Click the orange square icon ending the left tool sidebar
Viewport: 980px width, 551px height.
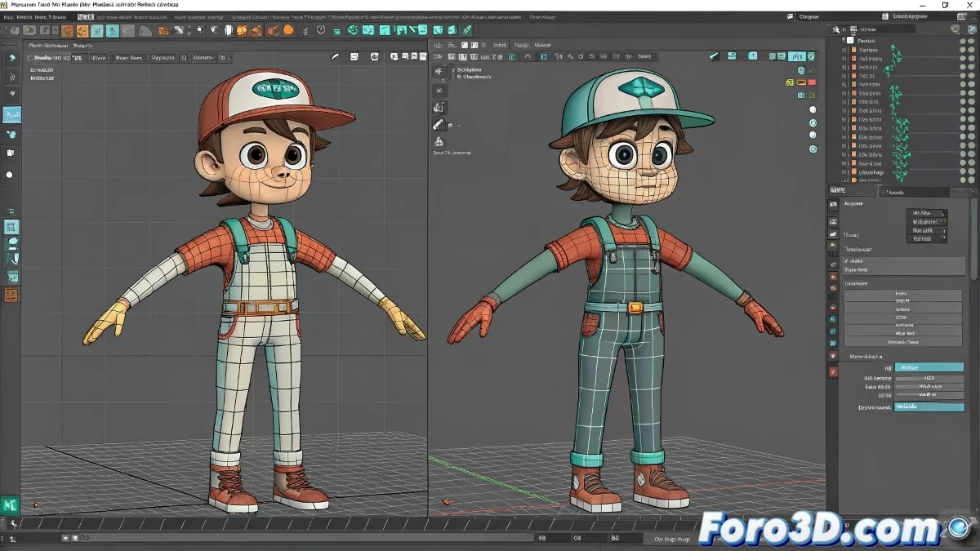(11, 295)
